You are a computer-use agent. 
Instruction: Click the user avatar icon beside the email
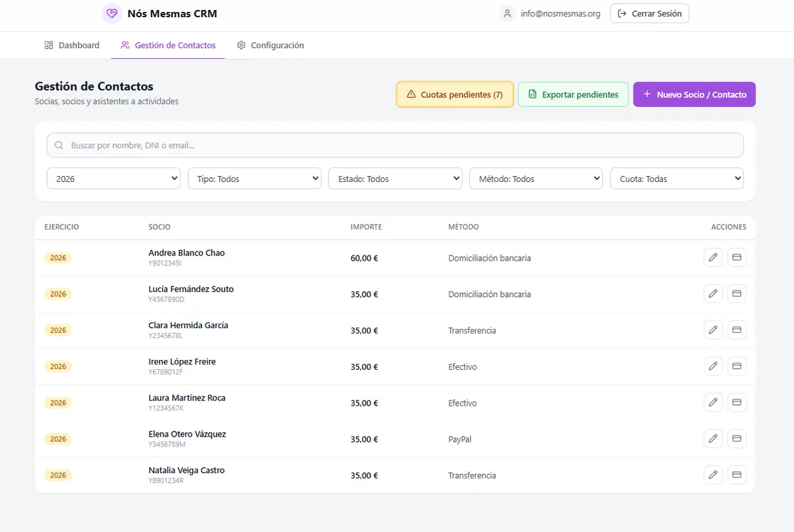click(507, 13)
